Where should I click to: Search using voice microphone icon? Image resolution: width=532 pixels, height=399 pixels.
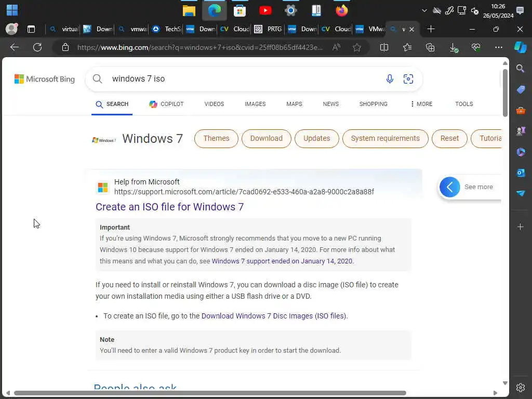pyautogui.click(x=390, y=79)
